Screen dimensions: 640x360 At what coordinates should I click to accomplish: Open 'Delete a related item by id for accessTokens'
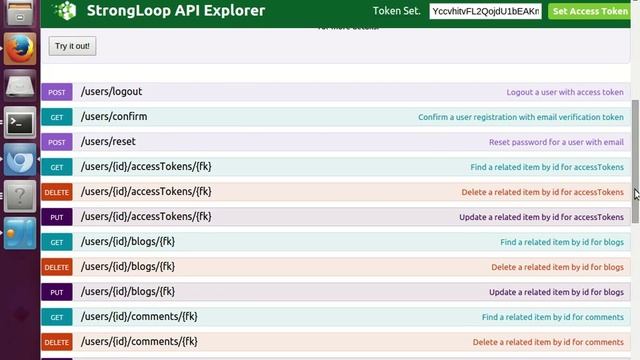542,192
